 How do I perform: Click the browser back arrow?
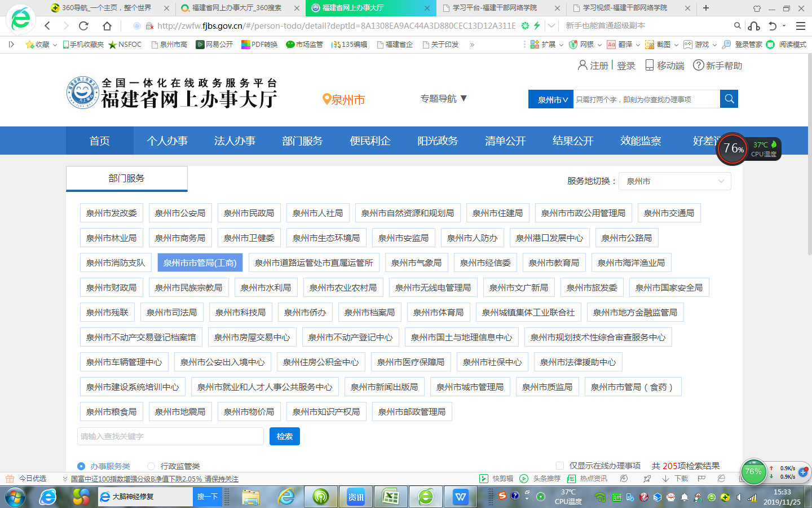tap(48, 26)
